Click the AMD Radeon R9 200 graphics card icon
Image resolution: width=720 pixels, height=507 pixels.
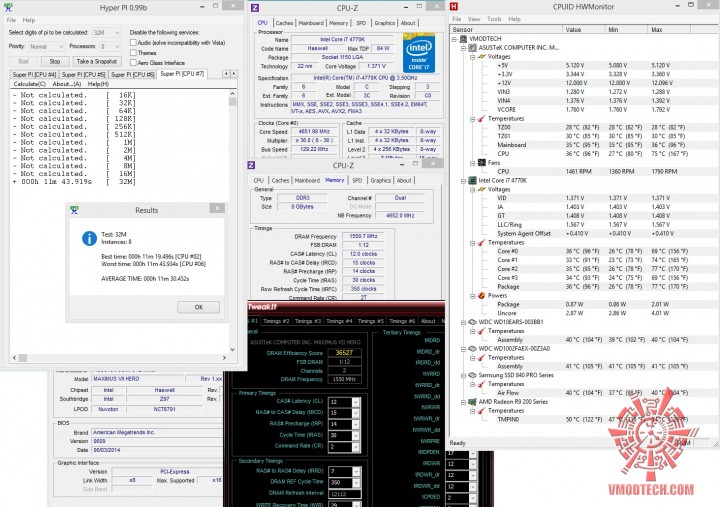[472, 402]
